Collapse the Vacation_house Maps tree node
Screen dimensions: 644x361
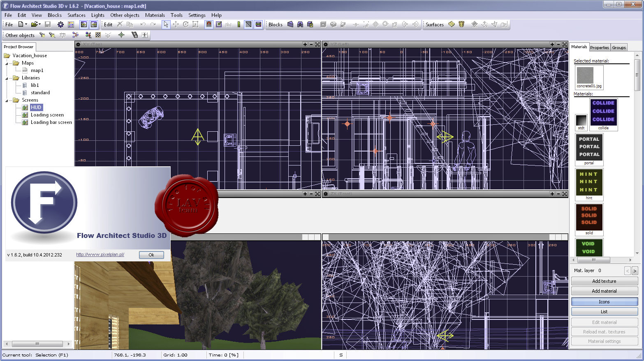(x=7, y=63)
